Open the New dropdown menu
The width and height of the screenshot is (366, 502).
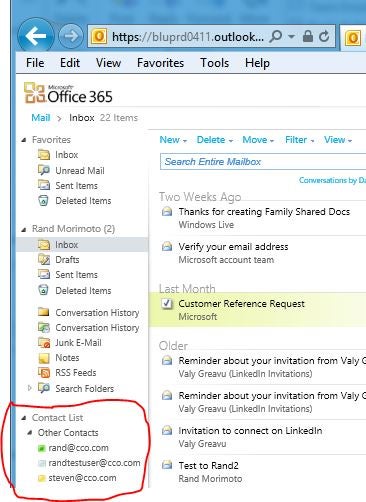click(173, 140)
